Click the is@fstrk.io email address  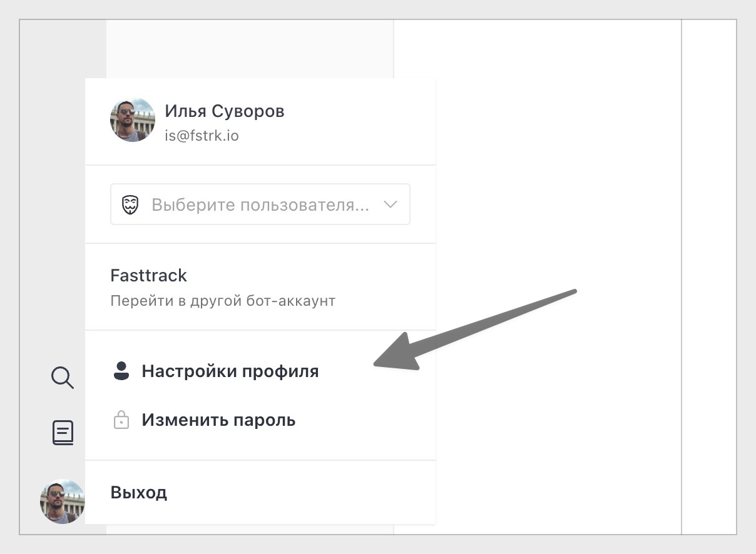click(x=202, y=135)
